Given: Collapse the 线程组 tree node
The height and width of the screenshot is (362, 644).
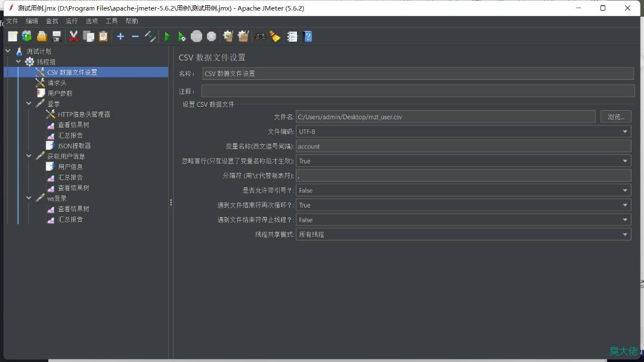Looking at the screenshot, I should point(18,61).
